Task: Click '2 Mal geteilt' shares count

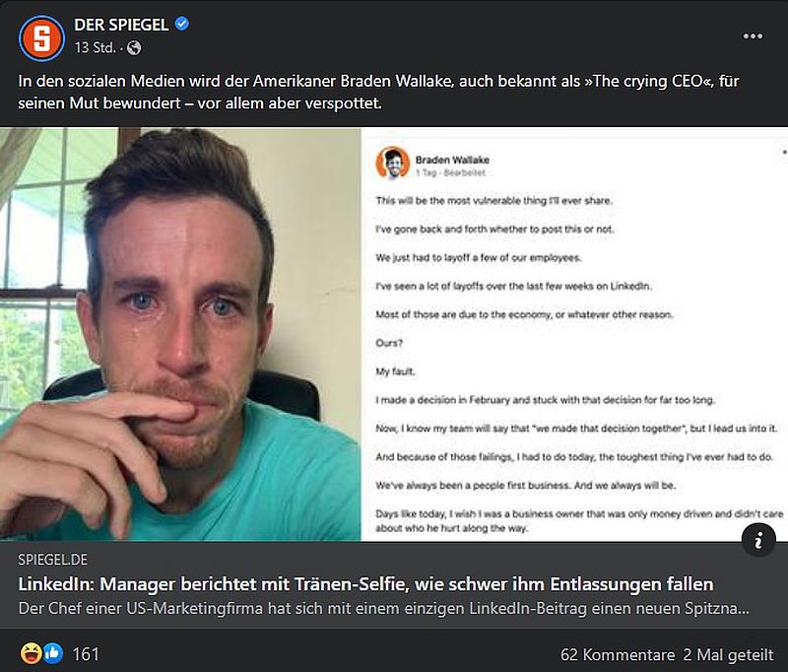Action: click(x=730, y=654)
